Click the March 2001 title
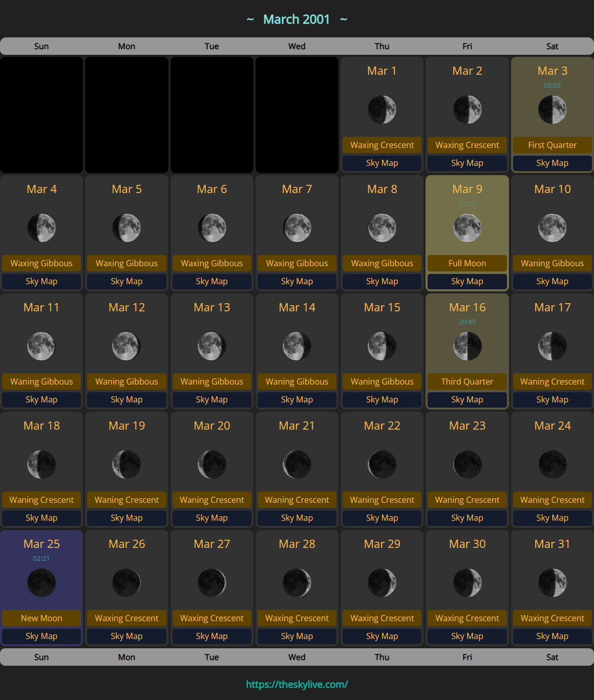 pos(296,19)
